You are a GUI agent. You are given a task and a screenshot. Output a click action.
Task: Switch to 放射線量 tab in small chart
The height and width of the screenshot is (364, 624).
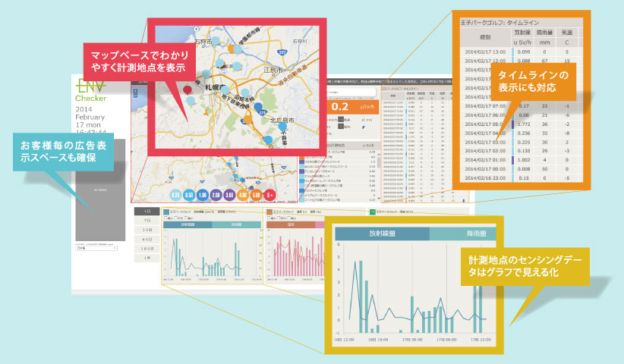coord(188,225)
